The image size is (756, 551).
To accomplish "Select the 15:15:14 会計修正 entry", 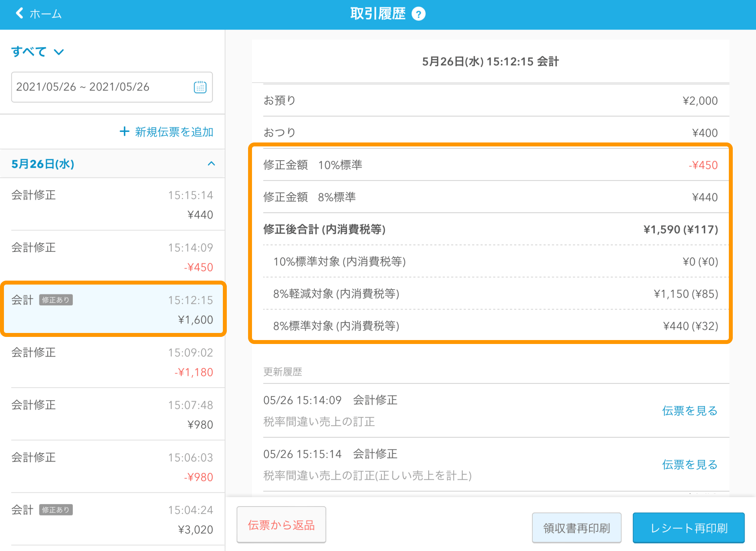I will [x=112, y=205].
